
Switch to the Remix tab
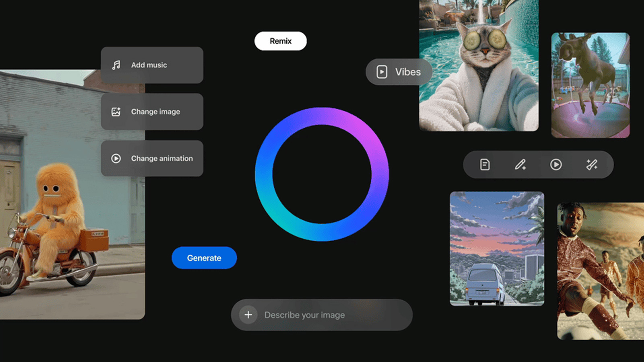(280, 41)
